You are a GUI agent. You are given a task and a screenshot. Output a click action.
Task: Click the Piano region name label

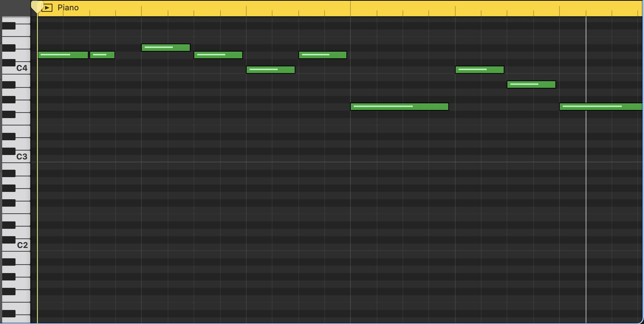click(x=68, y=8)
